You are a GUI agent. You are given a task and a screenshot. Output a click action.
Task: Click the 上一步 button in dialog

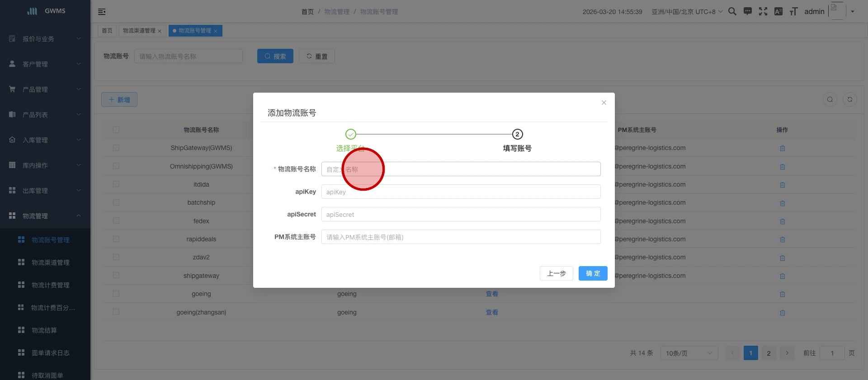point(557,273)
